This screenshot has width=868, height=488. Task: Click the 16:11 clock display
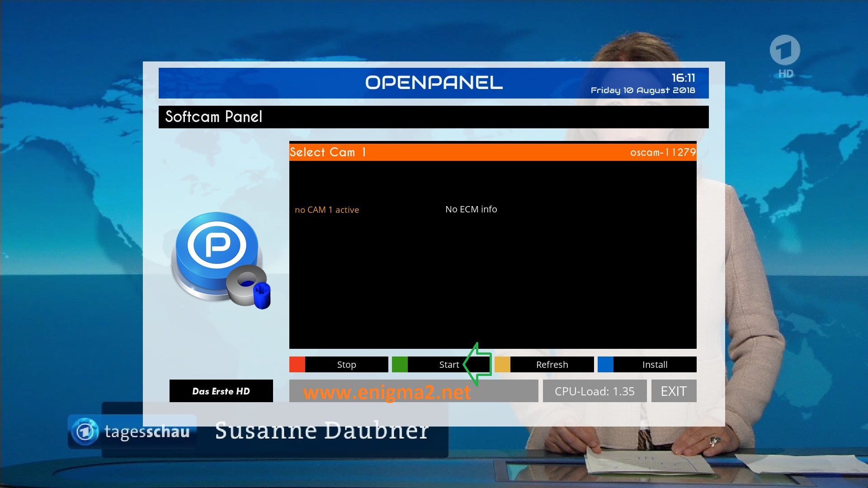683,78
